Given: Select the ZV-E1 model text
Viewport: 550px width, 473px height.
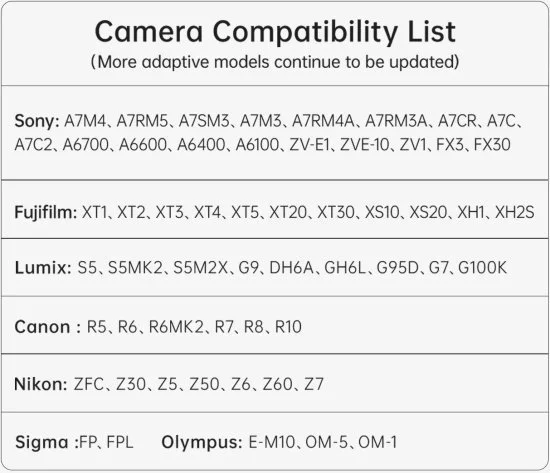Looking at the screenshot, I should (x=309, y=145).
